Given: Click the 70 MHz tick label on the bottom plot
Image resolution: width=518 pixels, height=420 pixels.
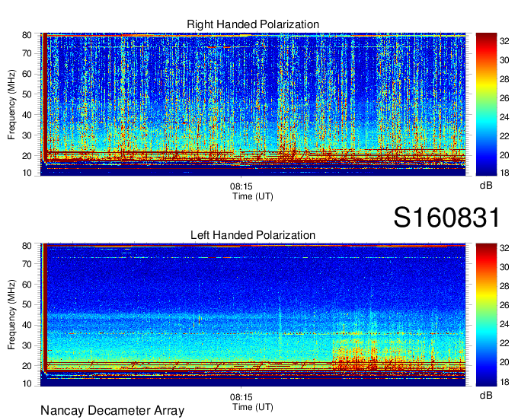Looking at the screenshot, I should tap(27, 264).
